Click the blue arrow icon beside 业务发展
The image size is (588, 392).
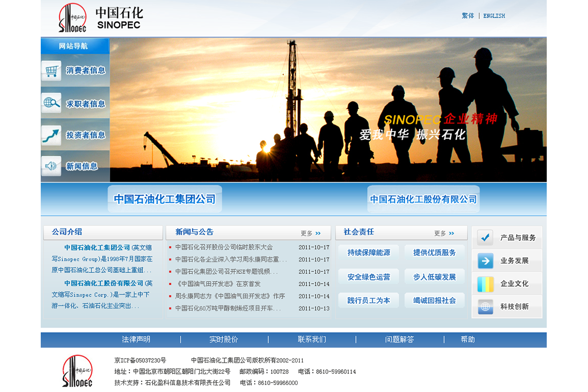coord(485,260)
